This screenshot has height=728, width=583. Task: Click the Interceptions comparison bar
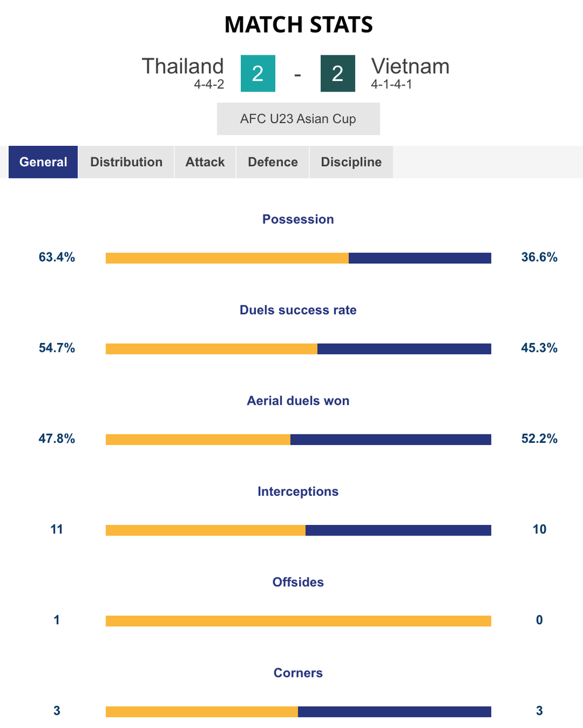(298, 530)
